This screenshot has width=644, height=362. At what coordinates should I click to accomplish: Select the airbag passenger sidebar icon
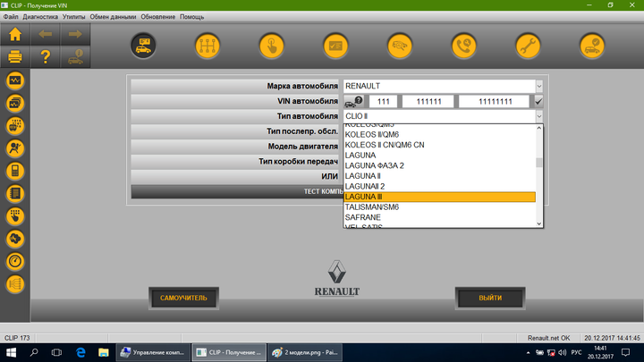coord(15,148)
